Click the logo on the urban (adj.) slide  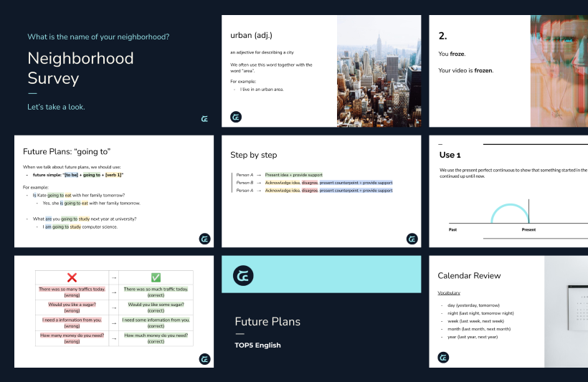click(x=236, y=117)
